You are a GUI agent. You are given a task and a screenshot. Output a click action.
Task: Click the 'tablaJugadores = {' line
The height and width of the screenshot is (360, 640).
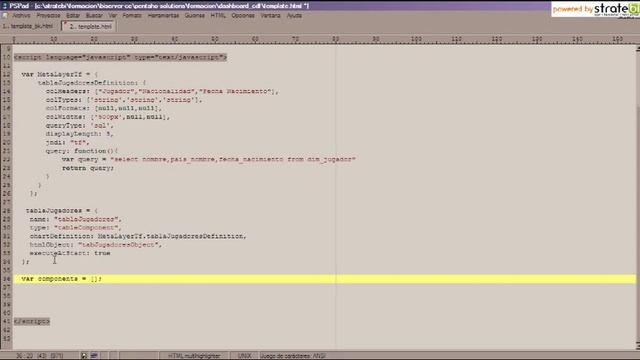62,211
